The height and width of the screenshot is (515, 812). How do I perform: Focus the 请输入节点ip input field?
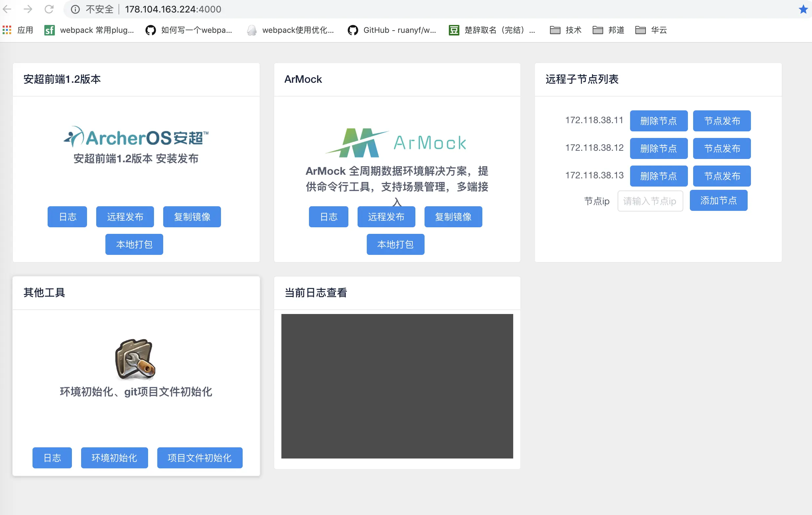(650, 201)
